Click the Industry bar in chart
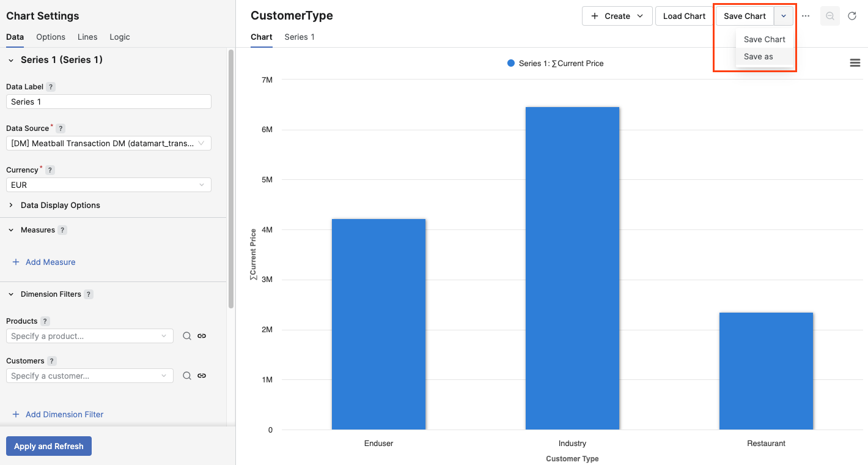This screenshot has height=465, width=868. tap(572, 268)
